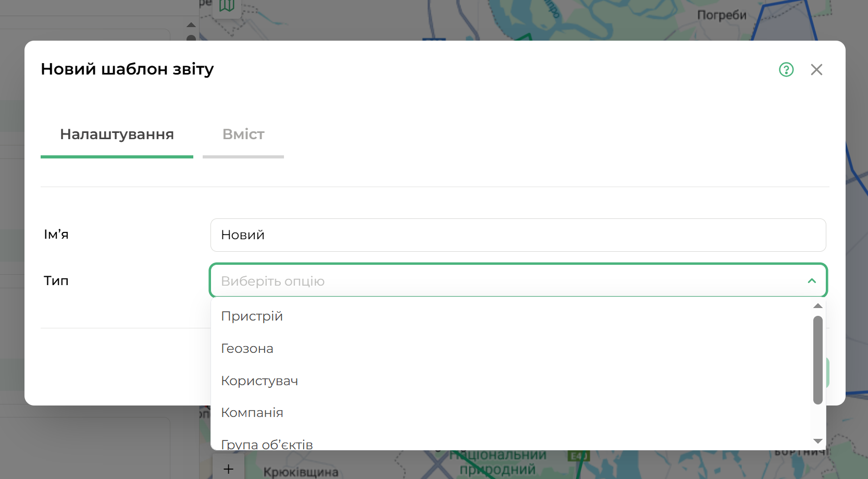Choose Геозона from the type list

pos(247,349)
